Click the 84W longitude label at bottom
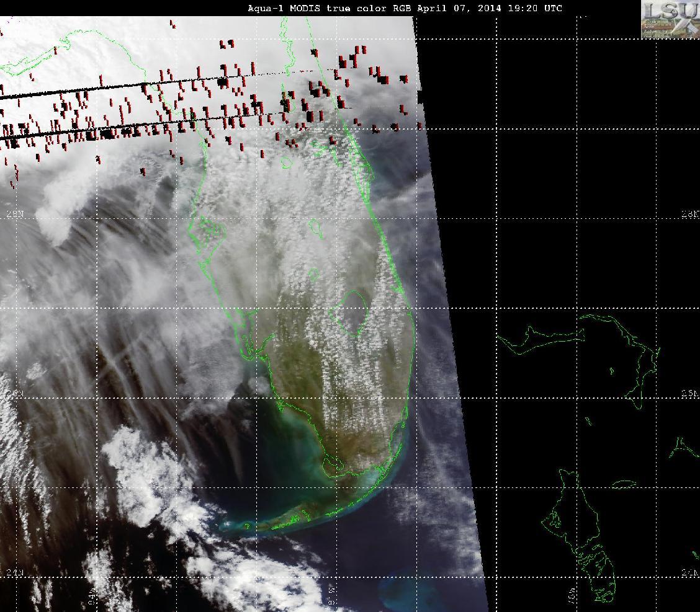The width and height of the screenshot is (700, 612). tap(92, 596)
